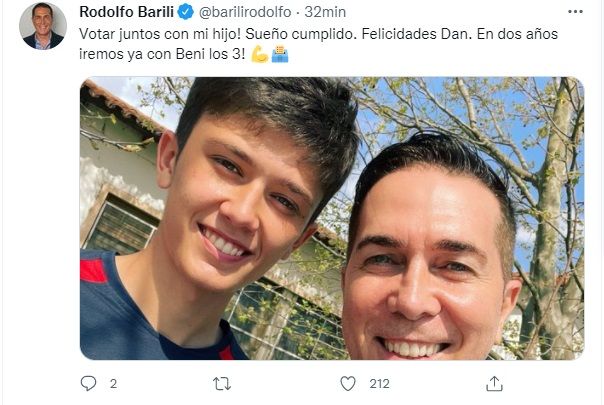The image size is (604, 405).
Task: Visit the @barilirodolfo handle link
Action: [x=245, y=12]
